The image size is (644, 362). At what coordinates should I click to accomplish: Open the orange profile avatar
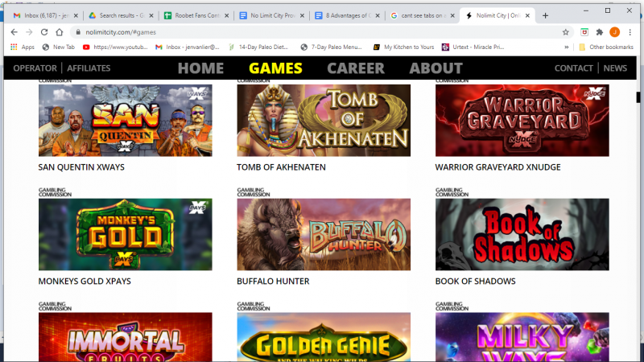point(614,32)
